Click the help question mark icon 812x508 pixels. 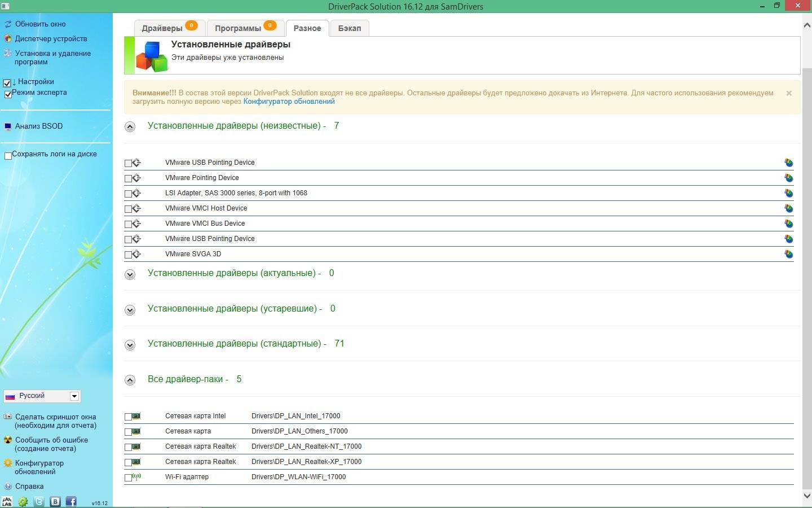(x=7, y=487)
